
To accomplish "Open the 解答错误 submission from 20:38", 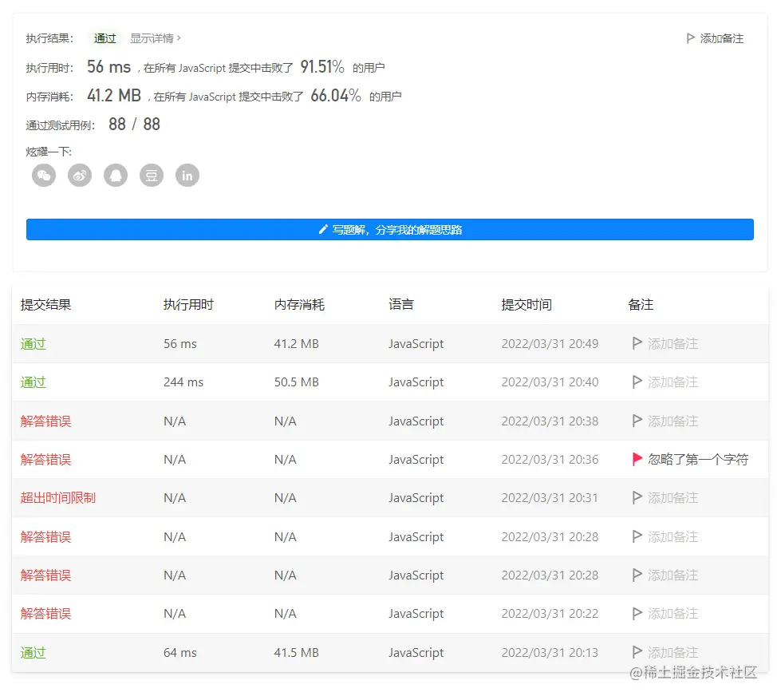I will pos(45,421).
